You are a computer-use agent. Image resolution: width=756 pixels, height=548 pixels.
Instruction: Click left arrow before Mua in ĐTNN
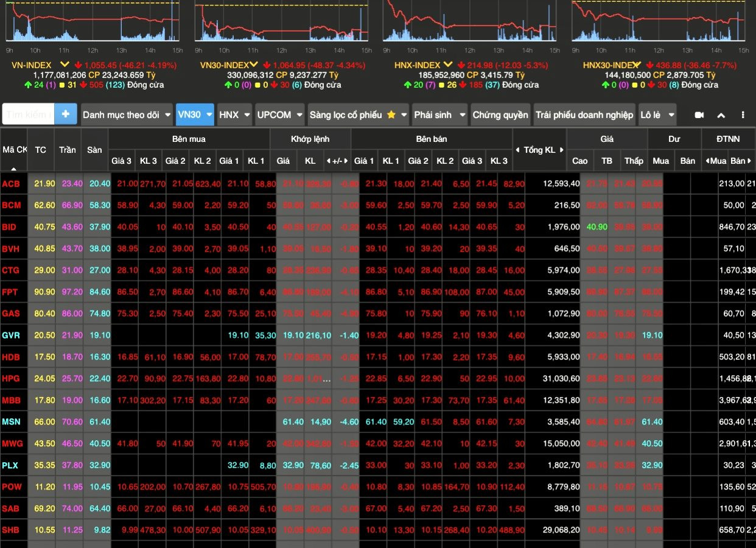707,161
